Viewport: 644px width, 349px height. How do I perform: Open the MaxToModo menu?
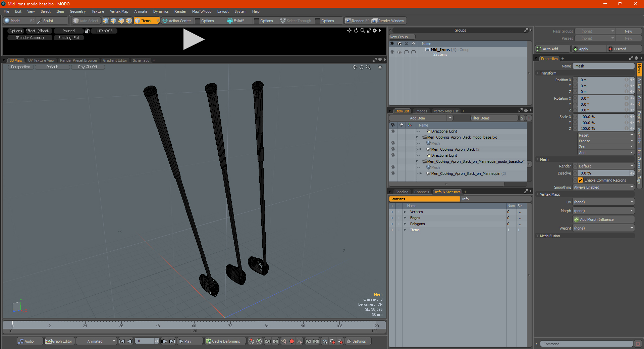click(202, 11)
